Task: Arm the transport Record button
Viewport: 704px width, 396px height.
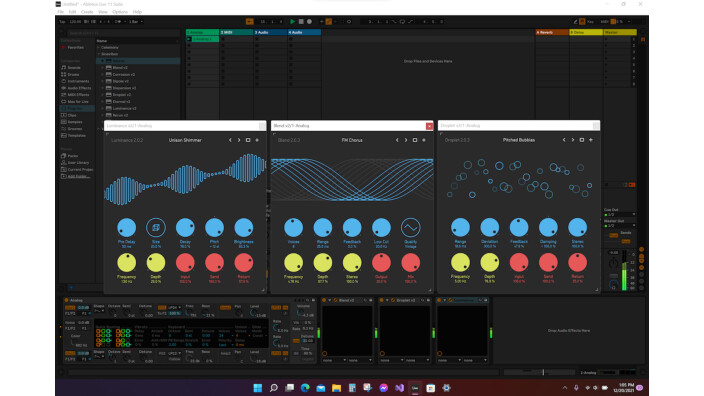Action: point(309,22)
